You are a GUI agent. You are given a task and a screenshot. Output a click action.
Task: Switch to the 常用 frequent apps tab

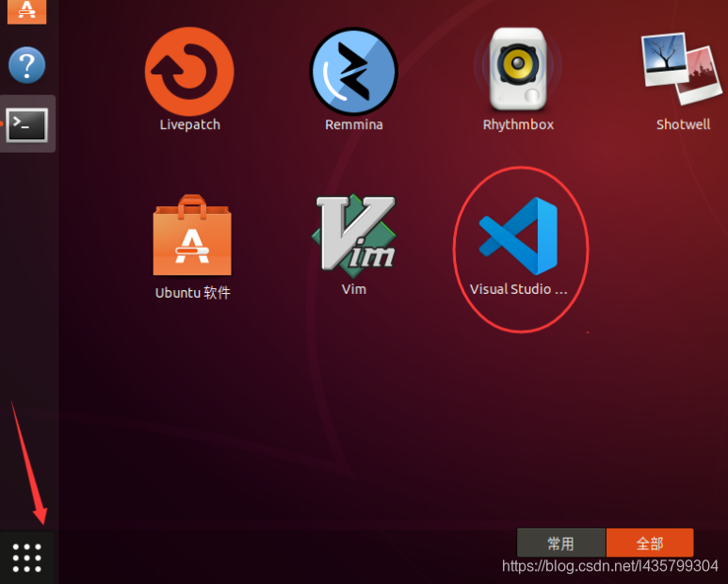point(561,543)
